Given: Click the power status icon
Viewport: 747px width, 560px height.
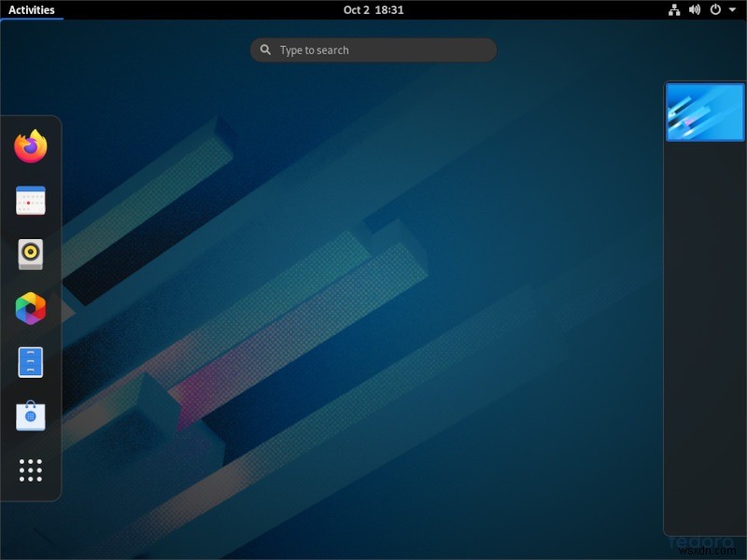Looking at the screenshot, I should coord(714,9).
